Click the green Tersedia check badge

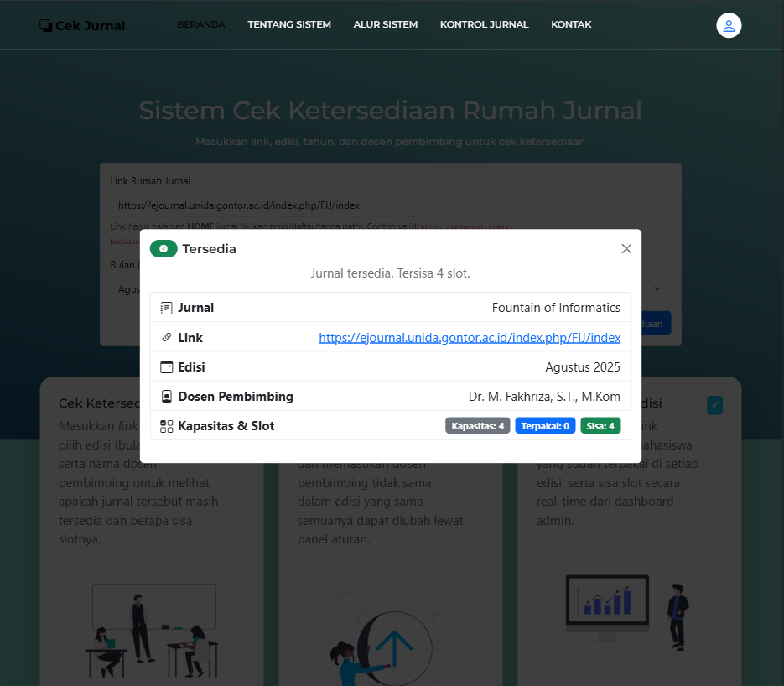(x=164, y=248)
